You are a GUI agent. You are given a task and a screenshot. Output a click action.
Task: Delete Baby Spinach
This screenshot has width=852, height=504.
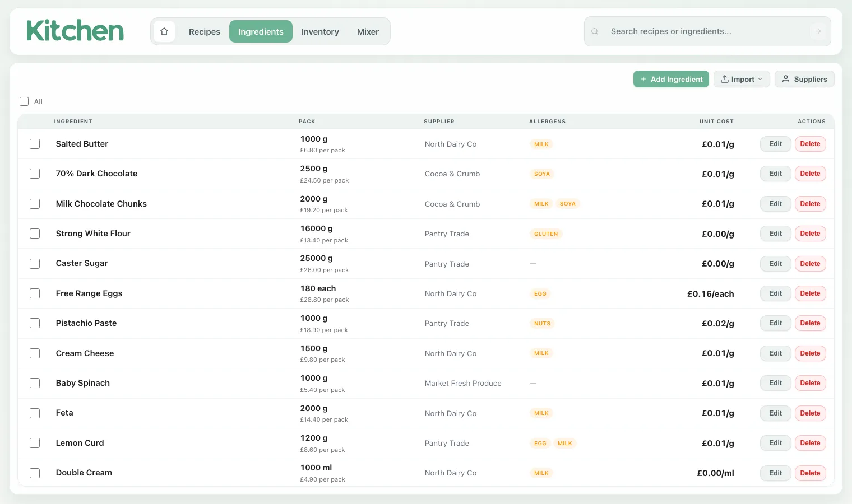point(810,383)
